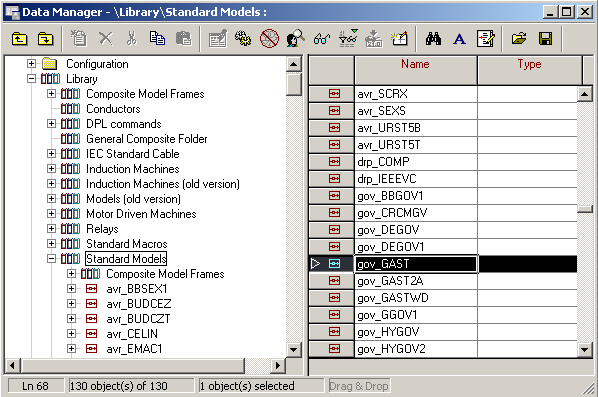Click the Paste clipboard toolbar icon
Viewport: 598px width, 397px height.
(x=183, y=39)
